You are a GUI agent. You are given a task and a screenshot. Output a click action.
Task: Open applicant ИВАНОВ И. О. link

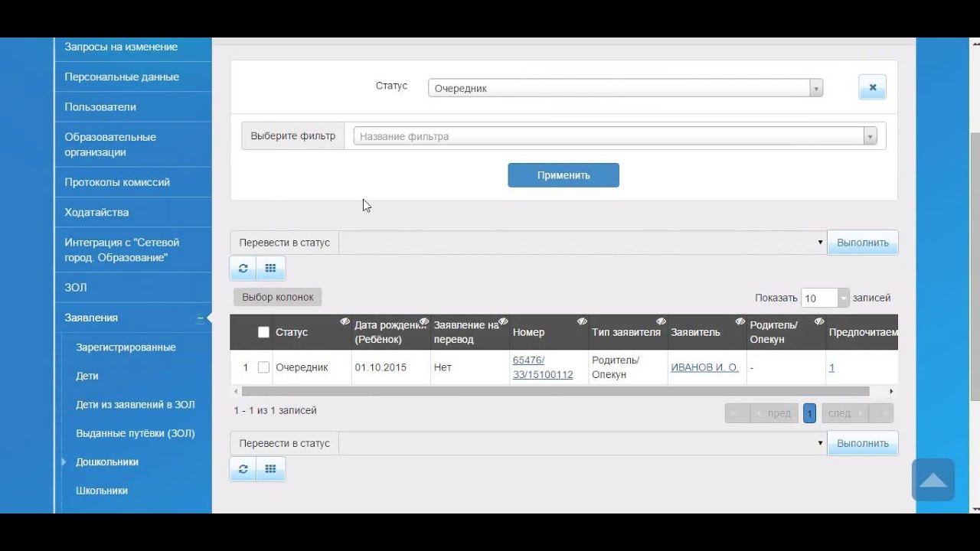click(x=704, y=367)
